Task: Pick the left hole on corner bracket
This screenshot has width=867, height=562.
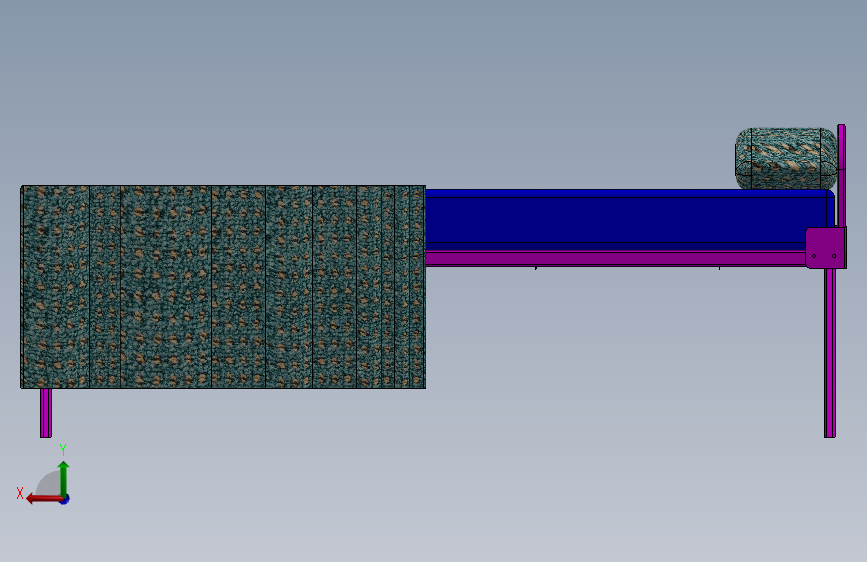Action: 813,256
